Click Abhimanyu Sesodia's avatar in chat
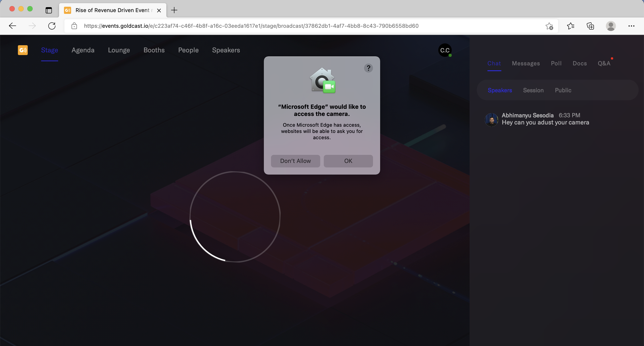The image size is (644, 346). point(491,120)
